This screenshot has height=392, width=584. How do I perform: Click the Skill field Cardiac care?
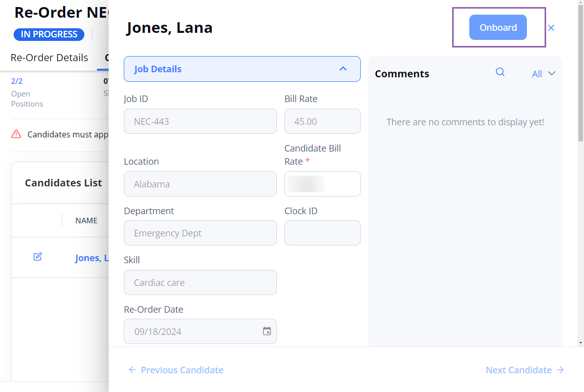coord(200,282)
